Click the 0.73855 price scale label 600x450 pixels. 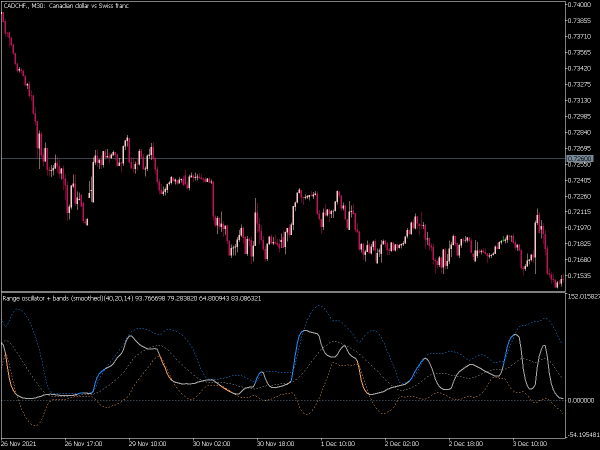[580, 21]
